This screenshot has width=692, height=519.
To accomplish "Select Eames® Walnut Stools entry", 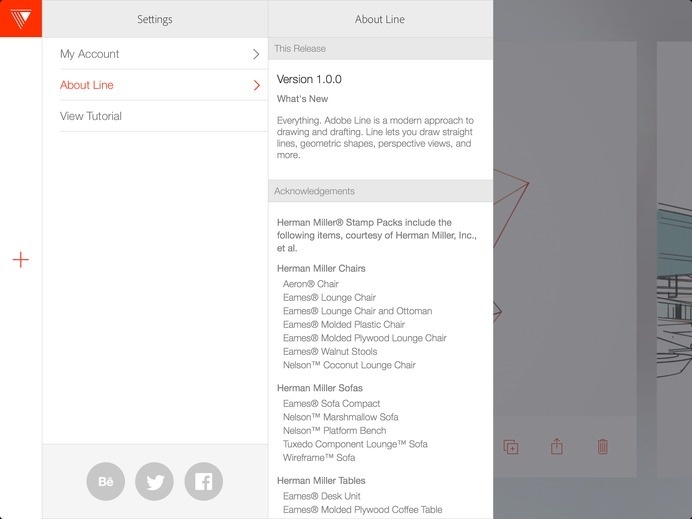I will coord(330,351).
